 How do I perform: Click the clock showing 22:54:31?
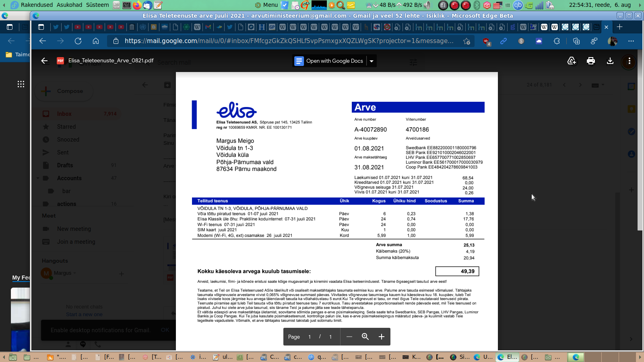pos(600,5)
